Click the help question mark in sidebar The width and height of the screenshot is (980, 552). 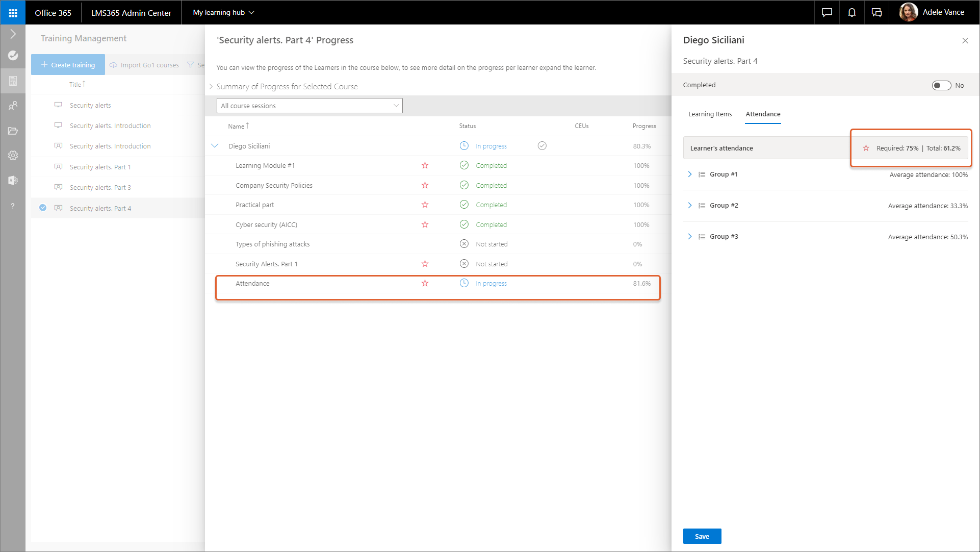pos(13,206)
